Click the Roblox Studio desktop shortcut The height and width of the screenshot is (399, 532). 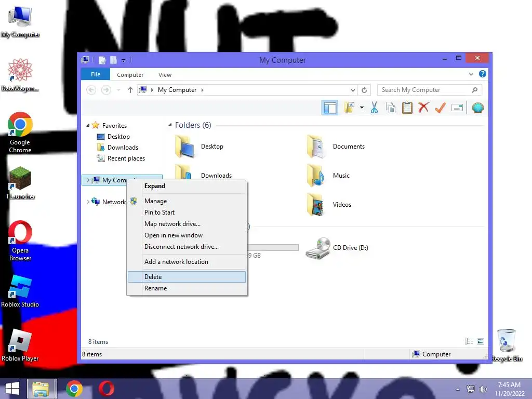20,291
